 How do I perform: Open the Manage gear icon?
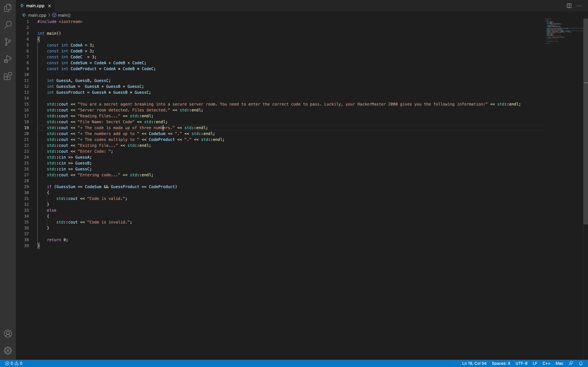(x=8, y=350)
